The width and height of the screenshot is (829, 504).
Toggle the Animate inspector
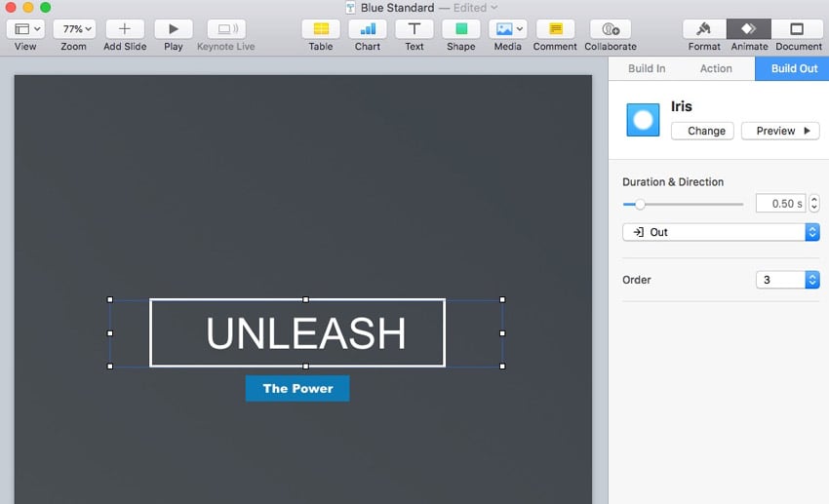(x=748, y=29)
